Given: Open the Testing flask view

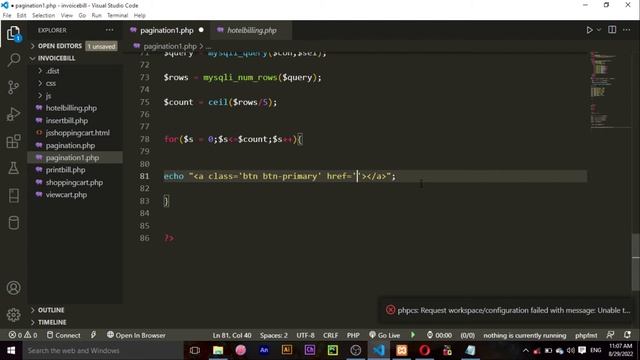Looking at the screenshot, I should (13, 168).
